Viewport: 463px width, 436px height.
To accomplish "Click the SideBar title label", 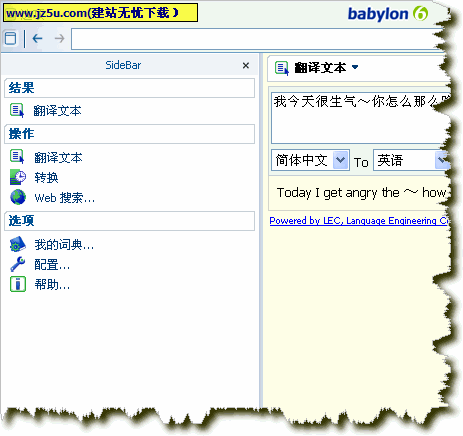I will (x=123, y=65).
